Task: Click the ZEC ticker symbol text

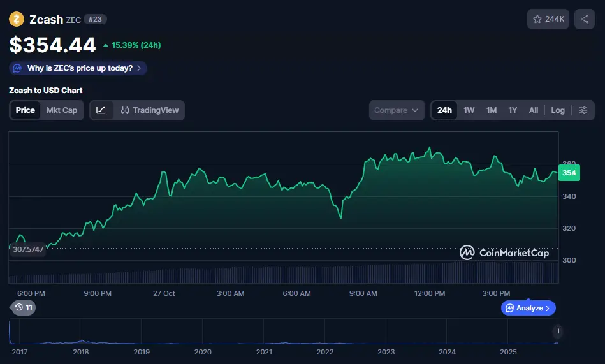Action: coord(73,20)
